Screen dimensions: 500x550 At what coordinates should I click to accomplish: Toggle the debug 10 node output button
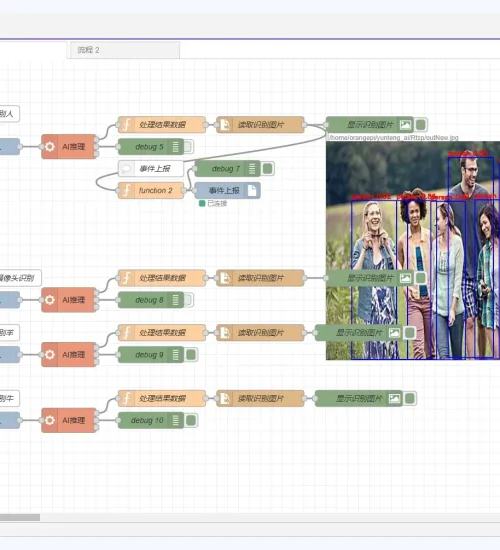pyautogui.click(x=191, y=420)
